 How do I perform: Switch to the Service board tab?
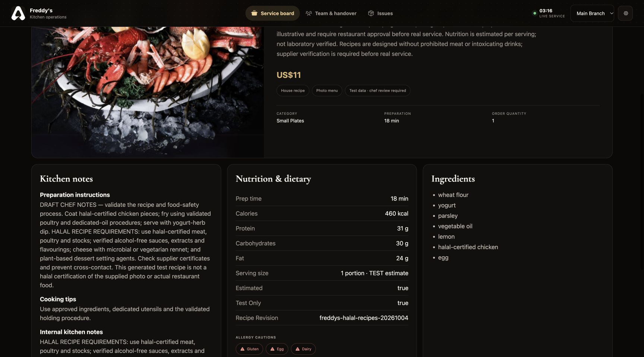click(x=272, y=13)
